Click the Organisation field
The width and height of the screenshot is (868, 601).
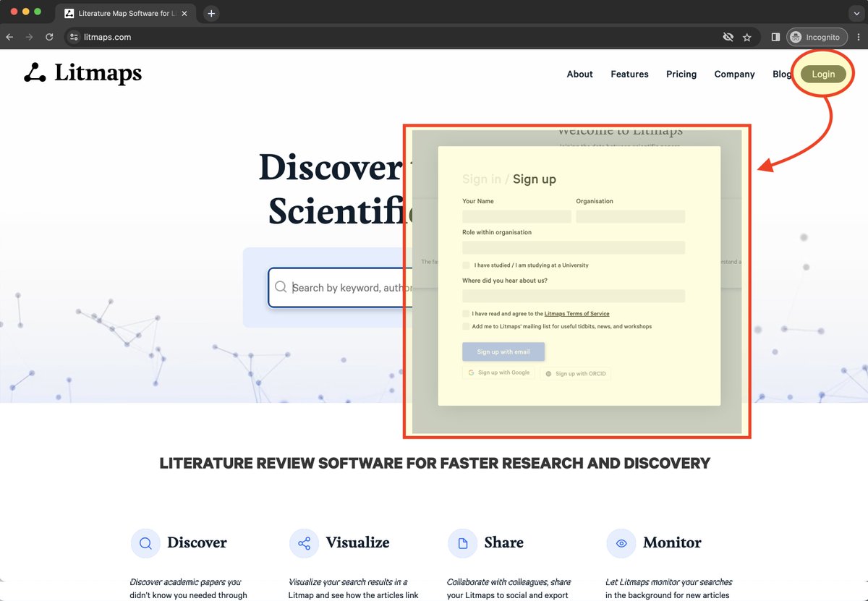point(631,216)
